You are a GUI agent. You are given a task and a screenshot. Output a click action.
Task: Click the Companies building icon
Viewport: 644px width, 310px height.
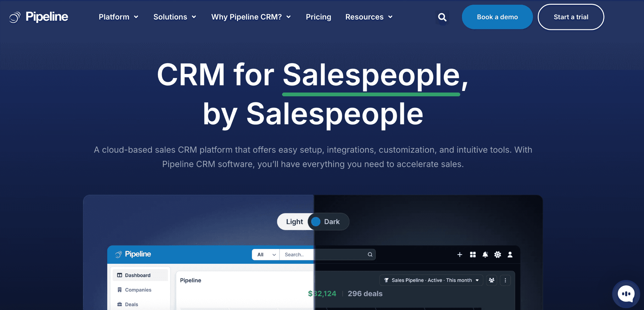tap(119, 290)
